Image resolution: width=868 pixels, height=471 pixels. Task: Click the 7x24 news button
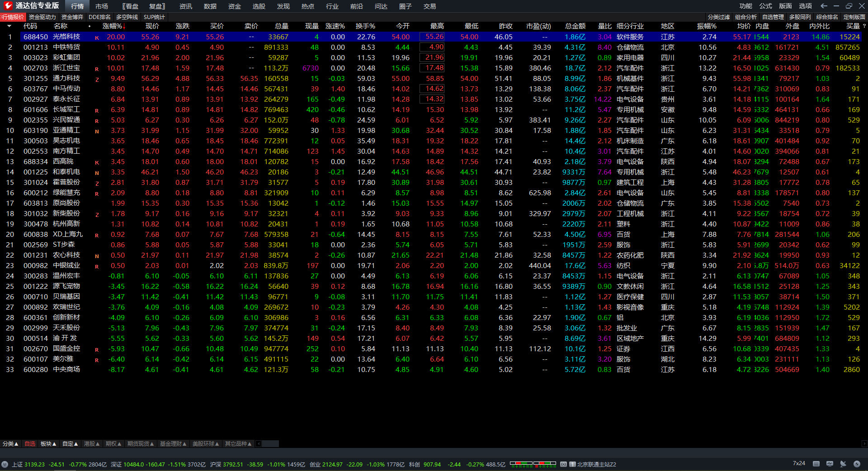coord(799,464)
